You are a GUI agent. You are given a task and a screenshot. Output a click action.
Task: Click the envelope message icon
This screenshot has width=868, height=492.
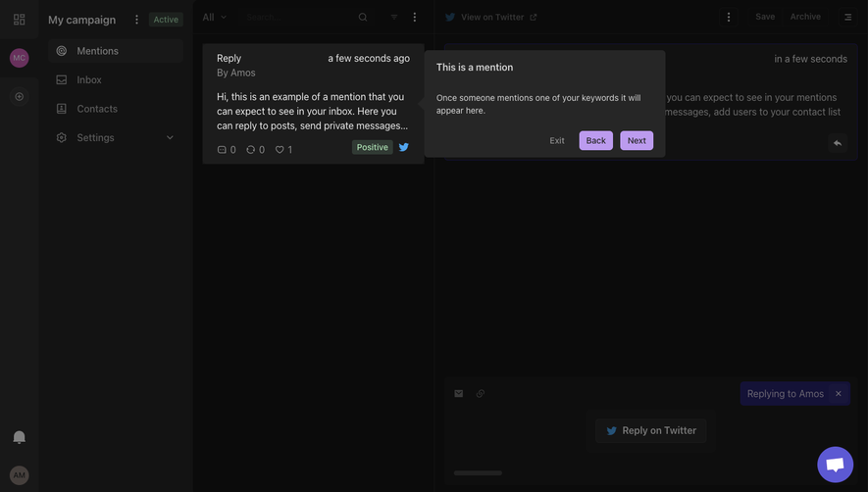(458, 393)
